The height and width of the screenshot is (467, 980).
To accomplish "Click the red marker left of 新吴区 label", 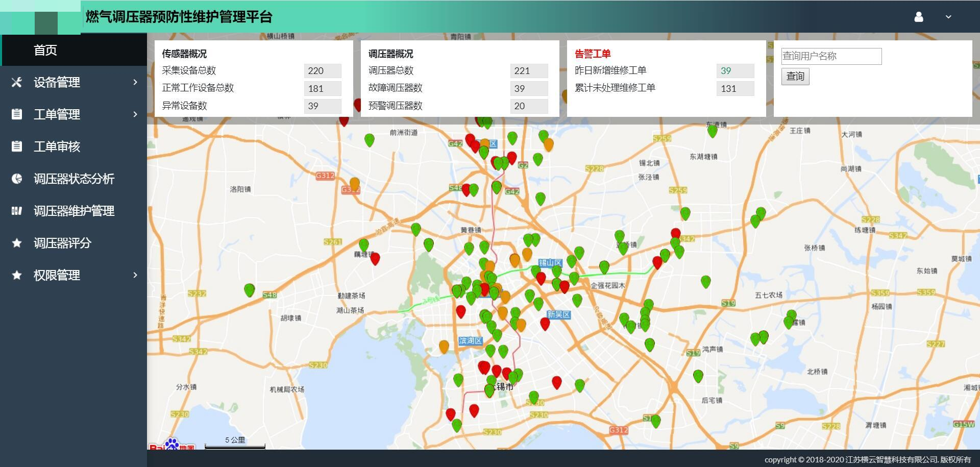I will 545,324.
